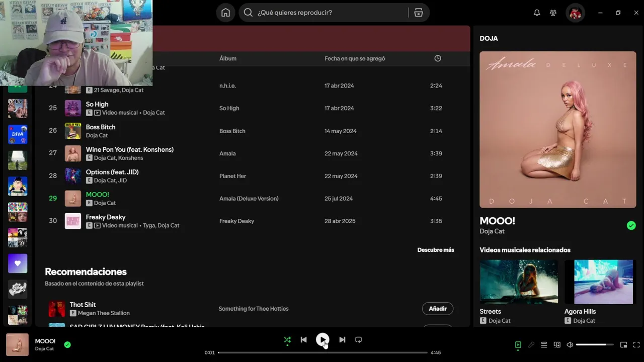This screenshot has width=644, height=362.
Task: Open the Streets music video thumbnail
Action: pos(519,282)
